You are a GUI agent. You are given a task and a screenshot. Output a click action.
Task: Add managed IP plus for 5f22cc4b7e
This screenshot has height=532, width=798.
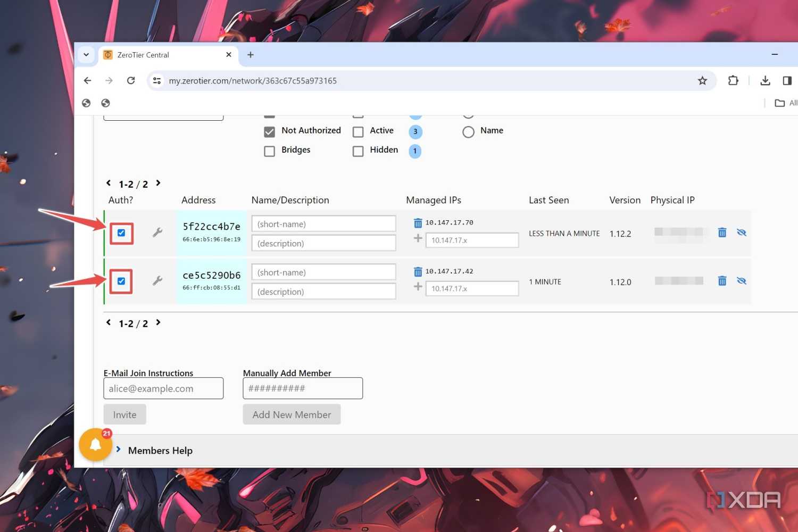(418, 238)
